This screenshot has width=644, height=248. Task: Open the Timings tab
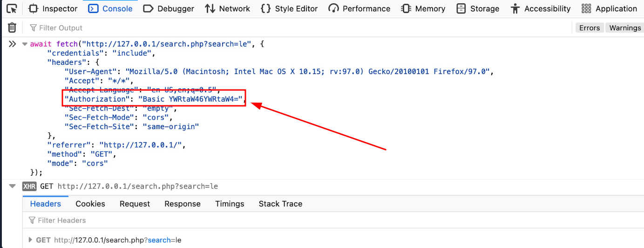[230, 204]
